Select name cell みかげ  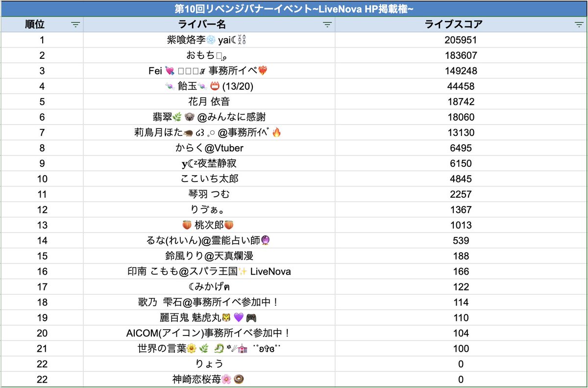click(x=209, y=287)
